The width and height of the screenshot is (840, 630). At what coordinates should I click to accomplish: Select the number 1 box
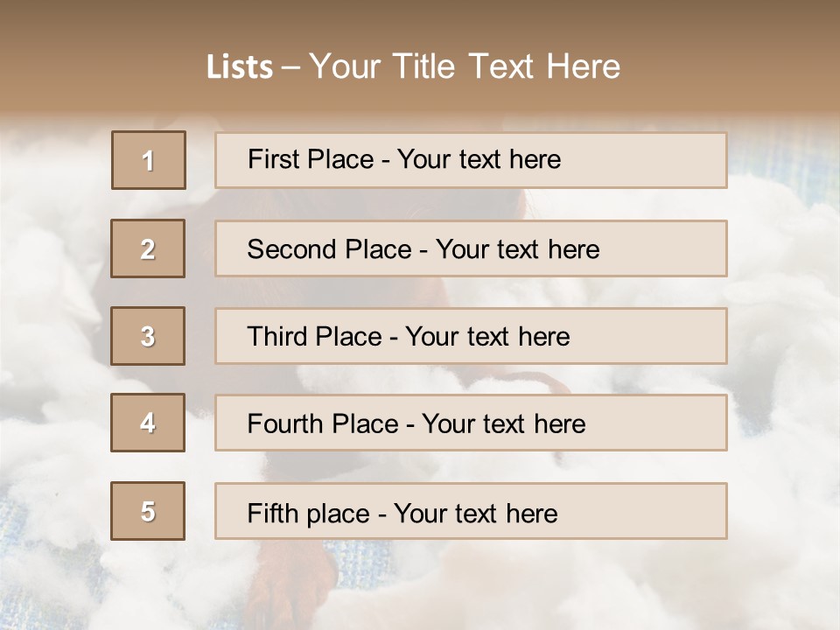coord(148,160)
